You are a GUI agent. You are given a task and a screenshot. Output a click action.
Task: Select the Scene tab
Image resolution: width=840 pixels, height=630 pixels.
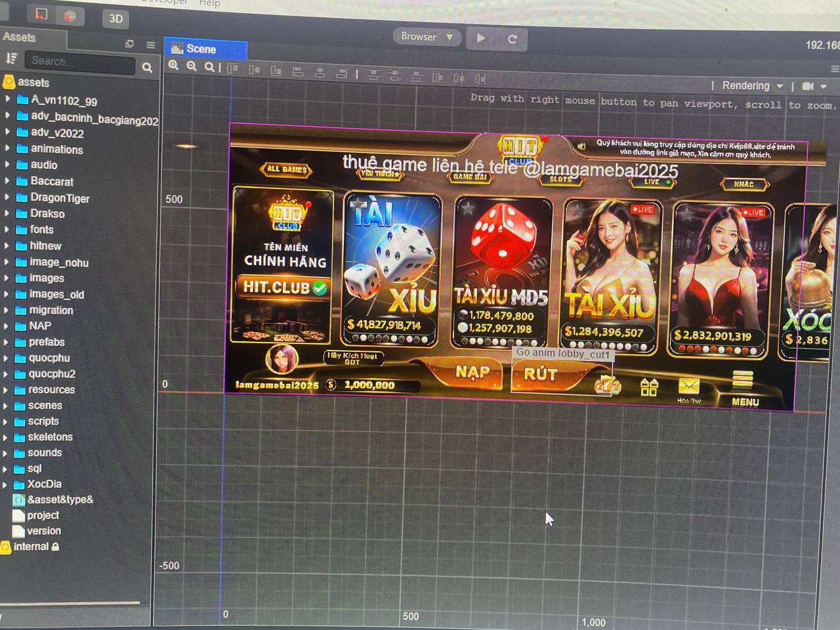click(205, 49)
